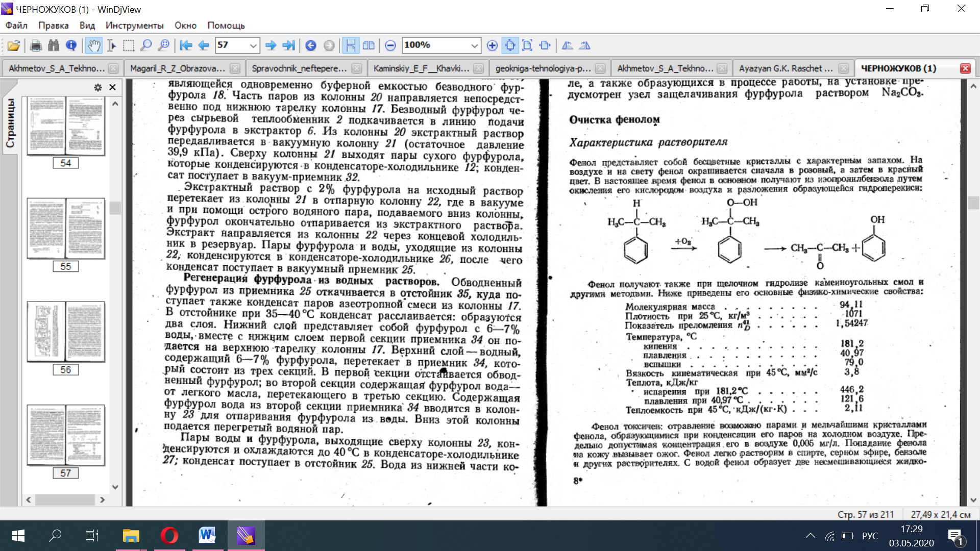Jump to first page with arrow icon
Screen dimensions: 980x551
[x=186, y=46]
